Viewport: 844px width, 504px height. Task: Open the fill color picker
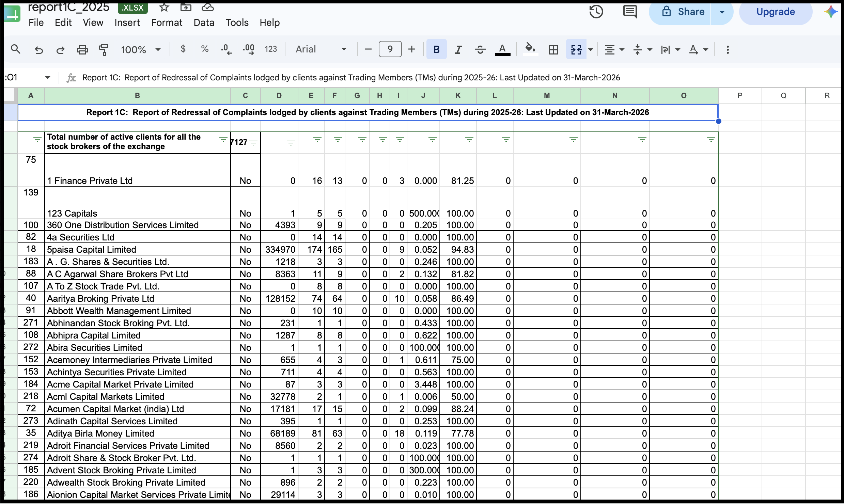530,49
